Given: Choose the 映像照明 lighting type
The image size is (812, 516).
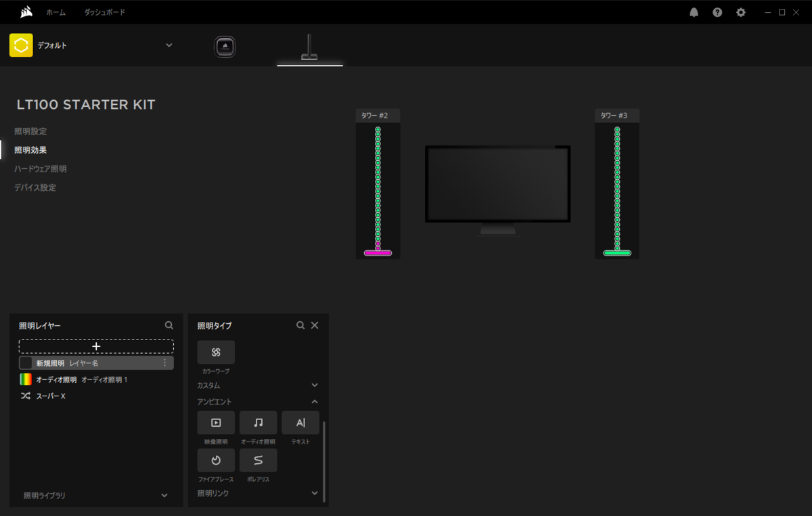Looking at the screenshot, I should click(216, 423).
